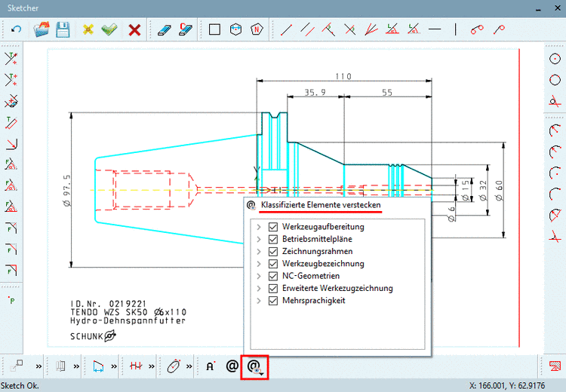
Task: Expand the Erweiterte Werkezugzeichnung tree node
Action: click(259, 288)
